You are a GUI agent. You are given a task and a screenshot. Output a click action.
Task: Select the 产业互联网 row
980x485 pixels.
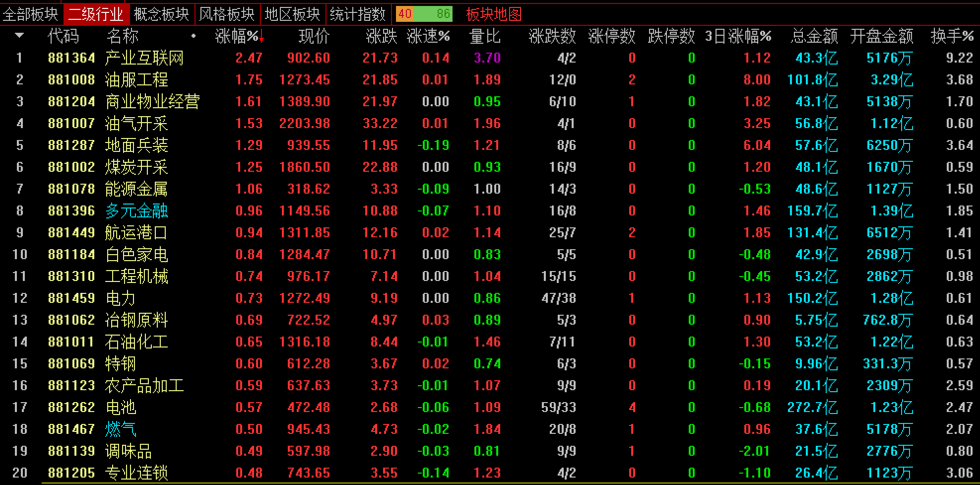click(x=490, y=58)
